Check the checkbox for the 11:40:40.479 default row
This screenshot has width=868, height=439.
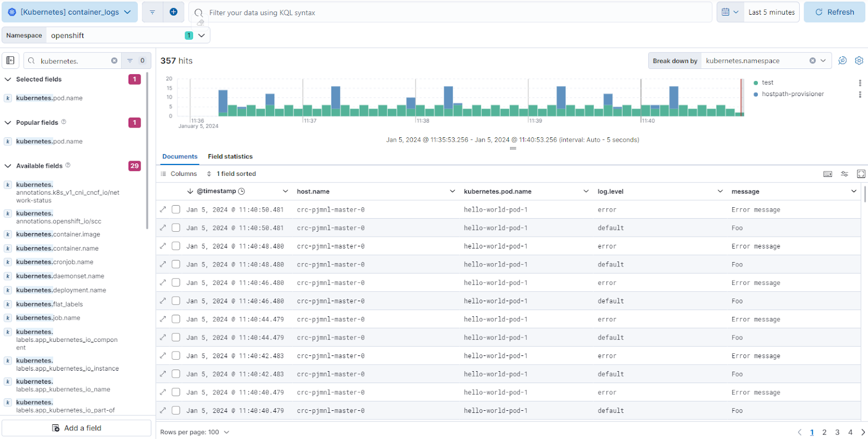coord(176,410)
